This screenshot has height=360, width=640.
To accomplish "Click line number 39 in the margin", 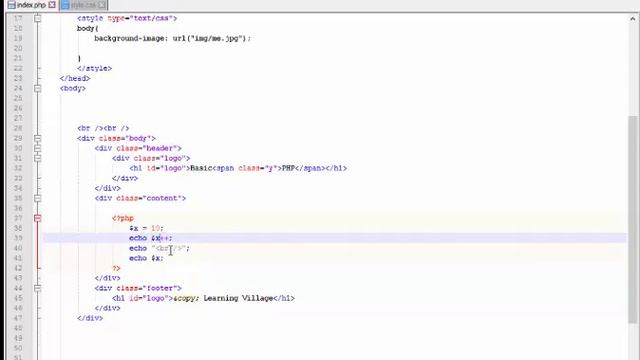I will tap(18, 238).
